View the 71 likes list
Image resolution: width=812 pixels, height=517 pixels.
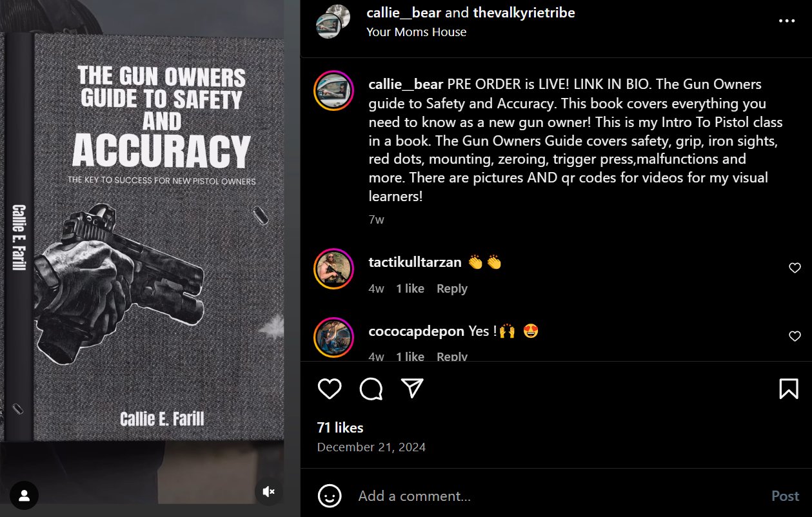tap(340, 428)
